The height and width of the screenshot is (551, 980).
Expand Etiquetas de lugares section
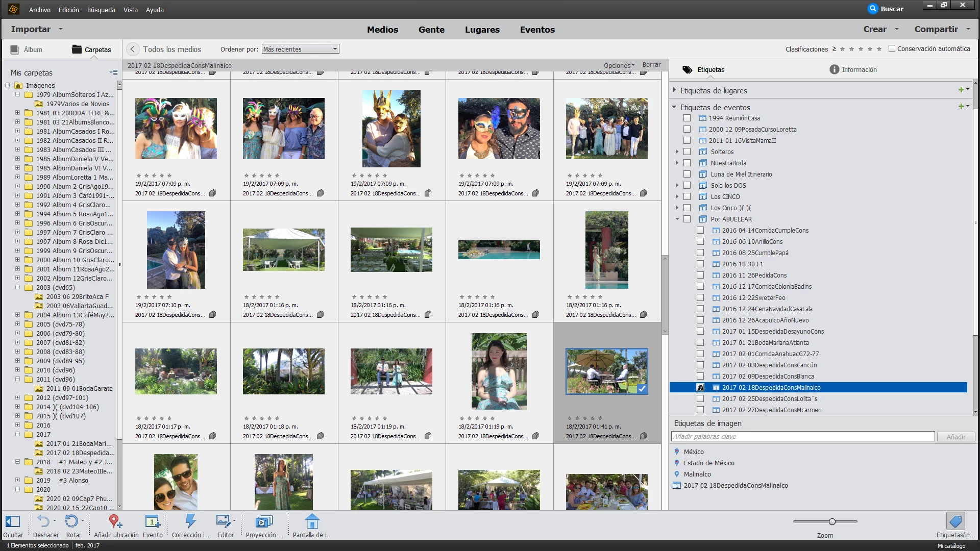674,90
